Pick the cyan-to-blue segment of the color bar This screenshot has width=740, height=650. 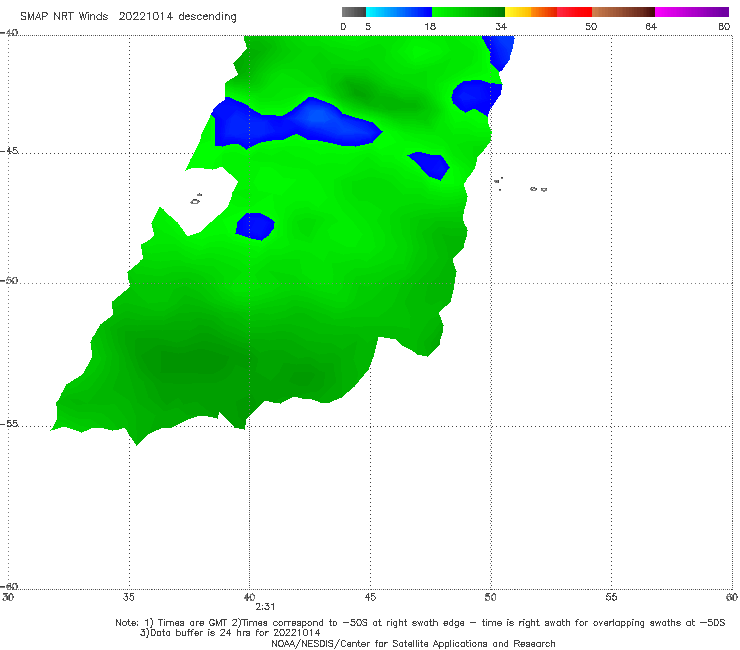click(x=399, y=12)
